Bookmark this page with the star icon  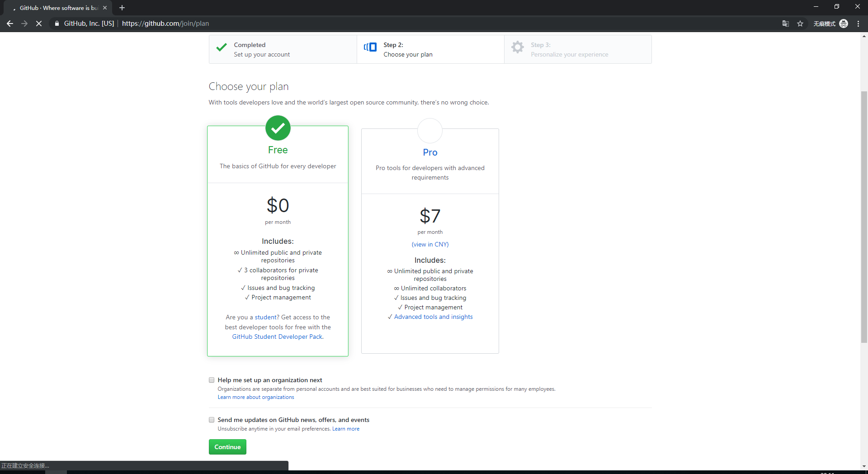coord(800,24)
